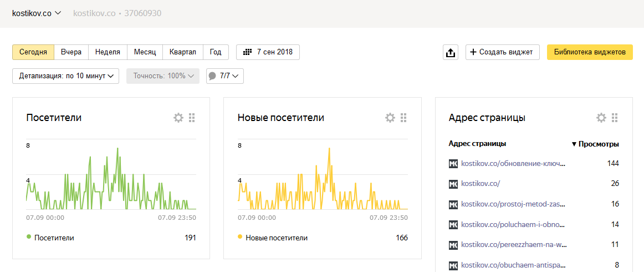This screenshot has width=644, height=272.
Task: Click favicon next to kostikov.co/prostoj-metod link
Action: [x=453, y=204]
